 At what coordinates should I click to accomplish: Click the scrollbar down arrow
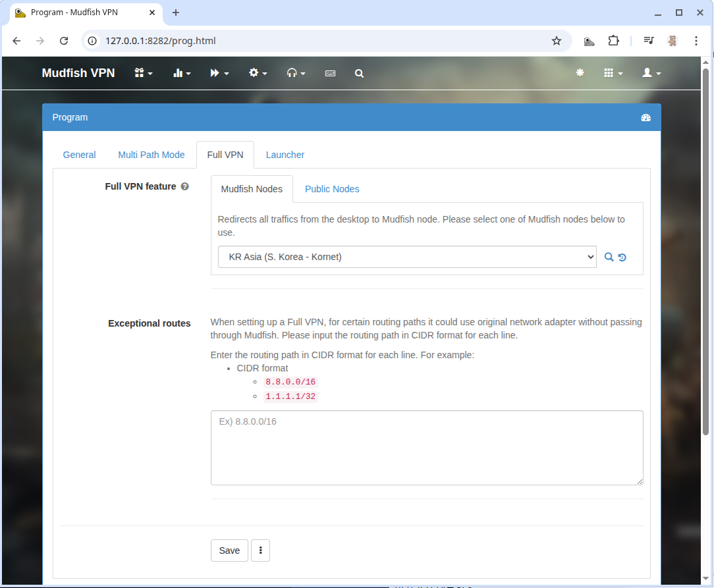click(706, 578)
